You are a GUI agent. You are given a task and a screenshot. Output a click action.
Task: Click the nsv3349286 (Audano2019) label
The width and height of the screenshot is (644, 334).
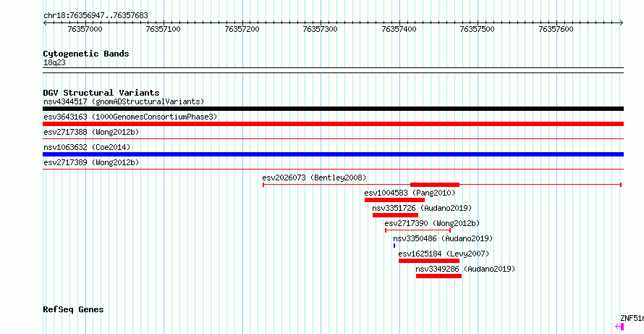pyautogui.click(x=465, y=269)
